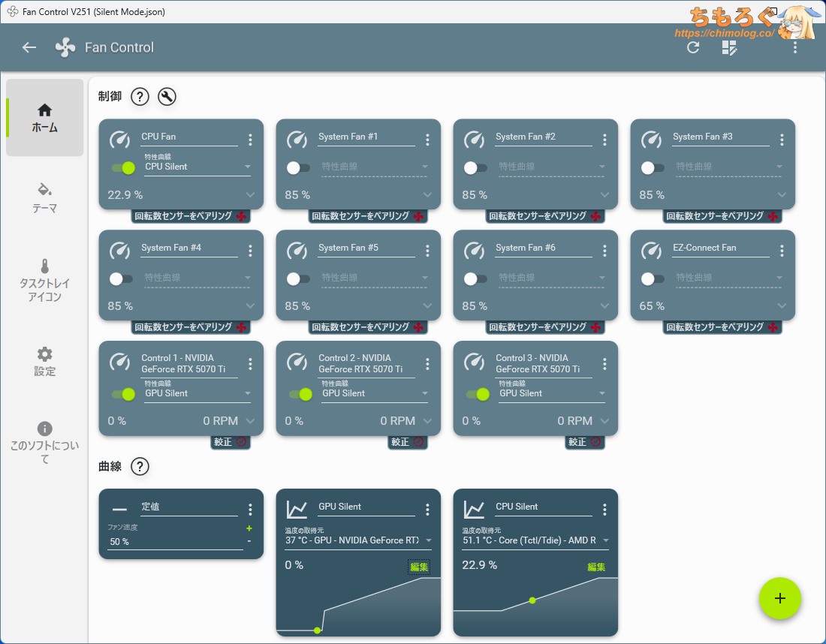Click the layout edit icon in the header
This screenshot has height=644, width=826.
[x=729, y=48]
